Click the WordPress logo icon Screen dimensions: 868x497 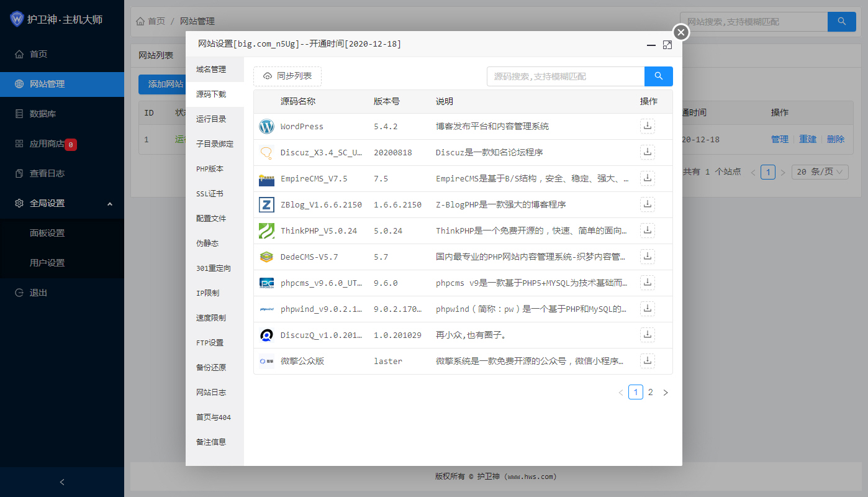(x=266, y=127)
